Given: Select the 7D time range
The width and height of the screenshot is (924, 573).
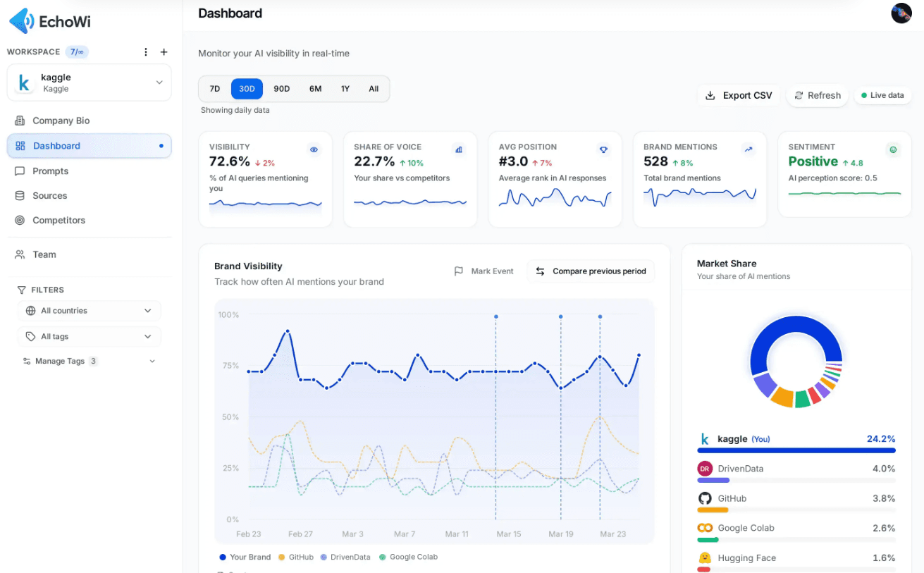Looking at the screenshot, I should (215, 89).
